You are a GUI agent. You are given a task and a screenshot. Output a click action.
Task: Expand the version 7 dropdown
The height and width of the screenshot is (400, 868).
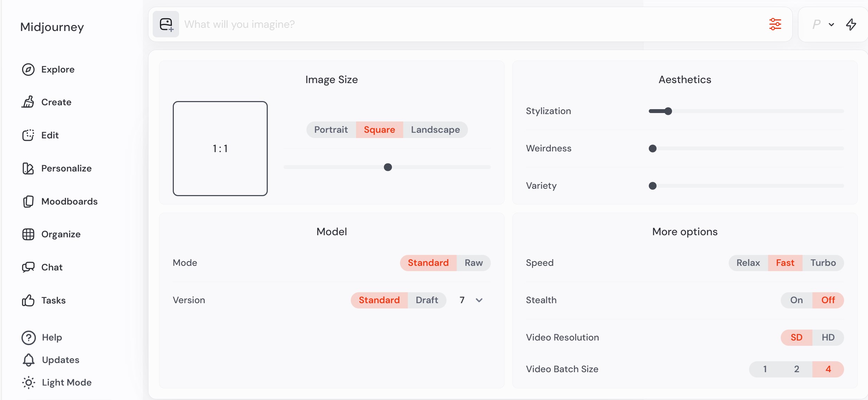click(479, 300)
